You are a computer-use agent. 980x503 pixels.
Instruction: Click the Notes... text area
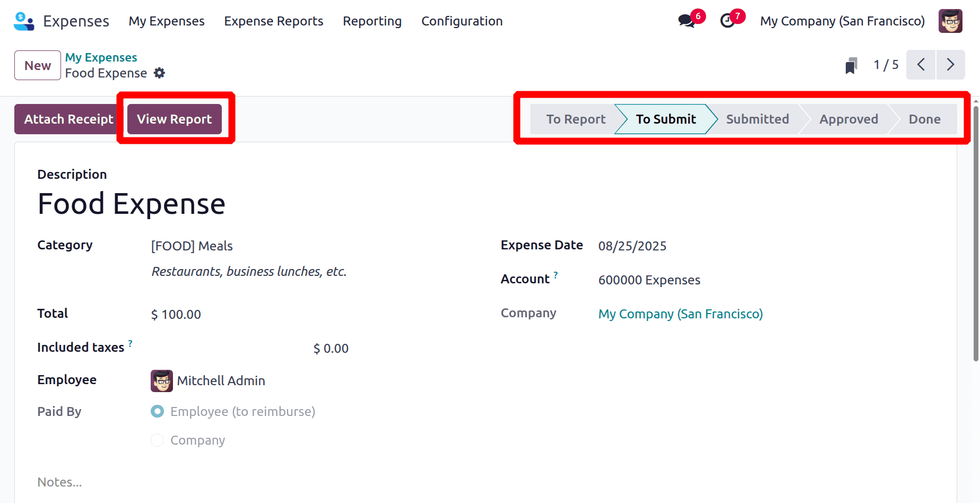[x=59, y=482]
